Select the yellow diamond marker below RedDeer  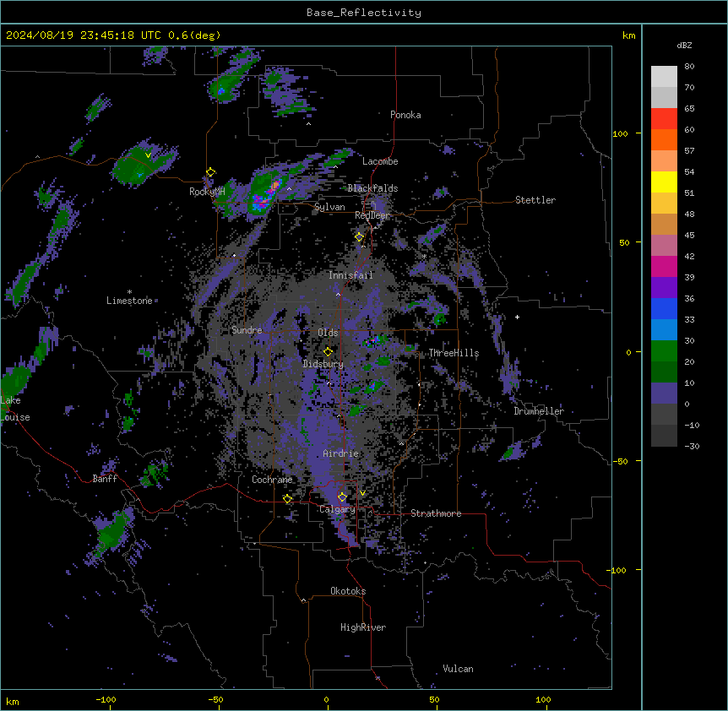click(x=359, y=236)
